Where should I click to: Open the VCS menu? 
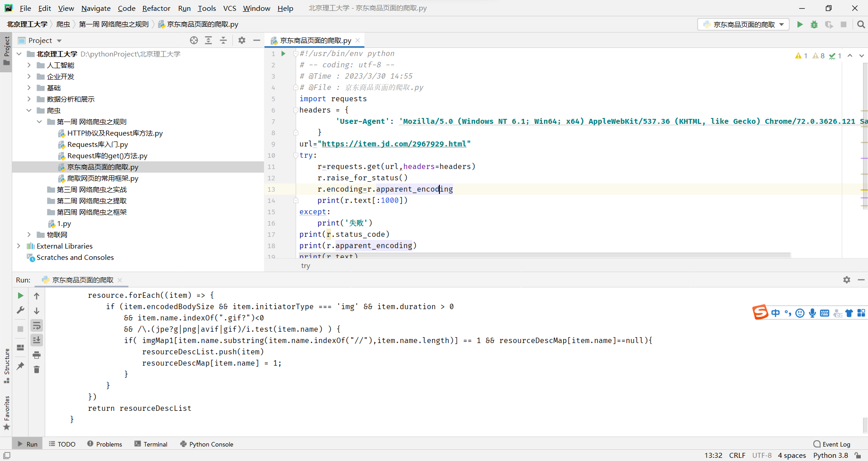point(230,8)
